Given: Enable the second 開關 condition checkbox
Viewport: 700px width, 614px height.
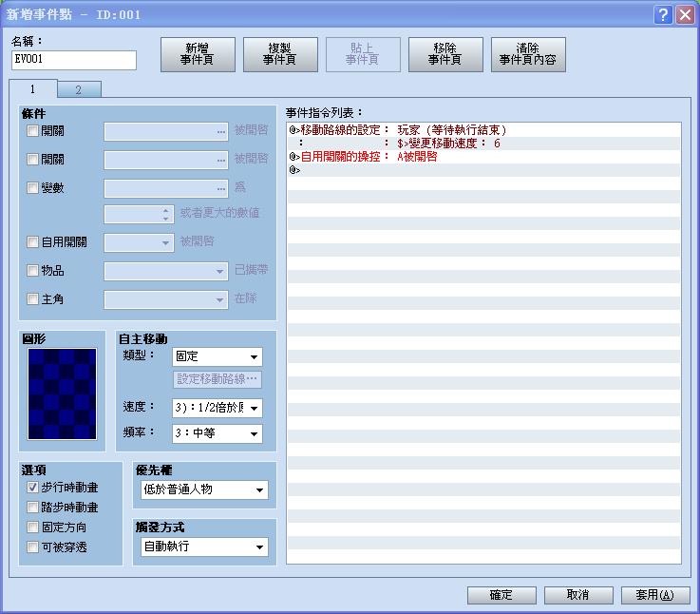Looking at the screenshot, I should coord(32,159).
